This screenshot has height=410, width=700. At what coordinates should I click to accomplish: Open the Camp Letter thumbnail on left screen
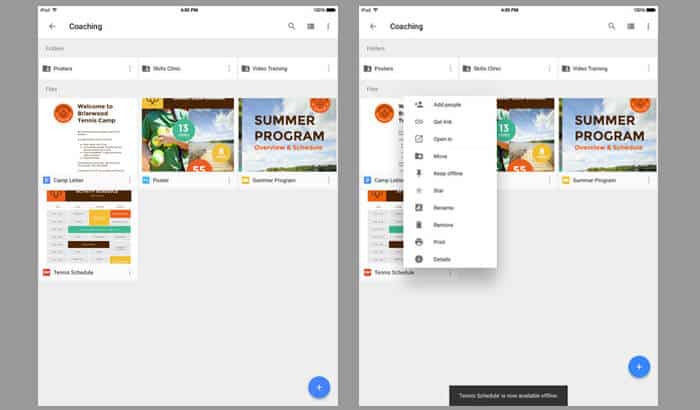coord(88,135)
